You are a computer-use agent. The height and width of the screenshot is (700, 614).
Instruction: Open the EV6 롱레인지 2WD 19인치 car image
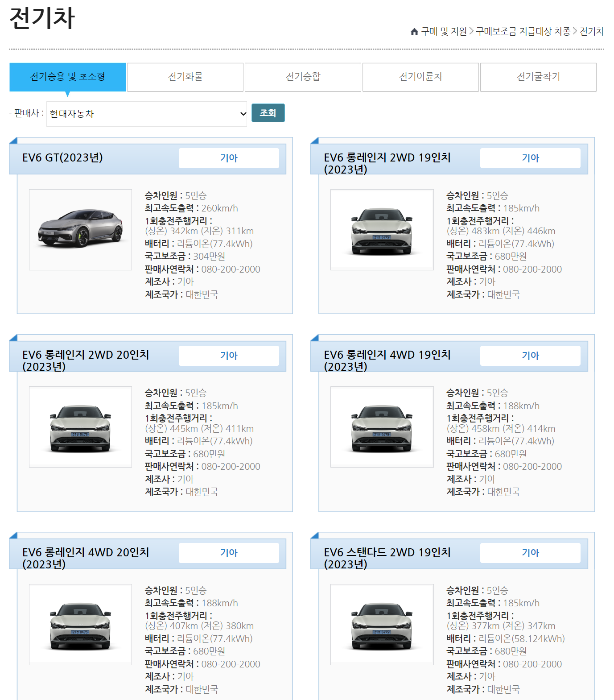[382, 230]
